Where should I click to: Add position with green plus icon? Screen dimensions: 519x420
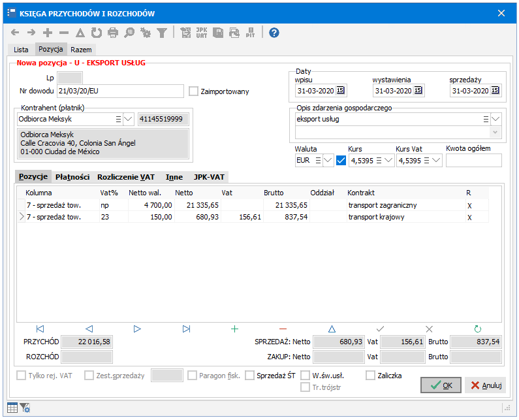click(234, 329)
